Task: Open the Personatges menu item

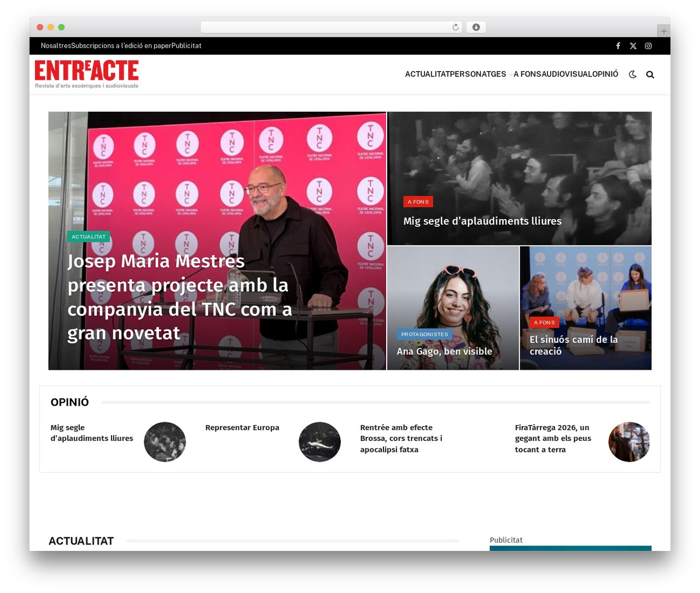Action: pyautogui.click(x=478, y=74)
